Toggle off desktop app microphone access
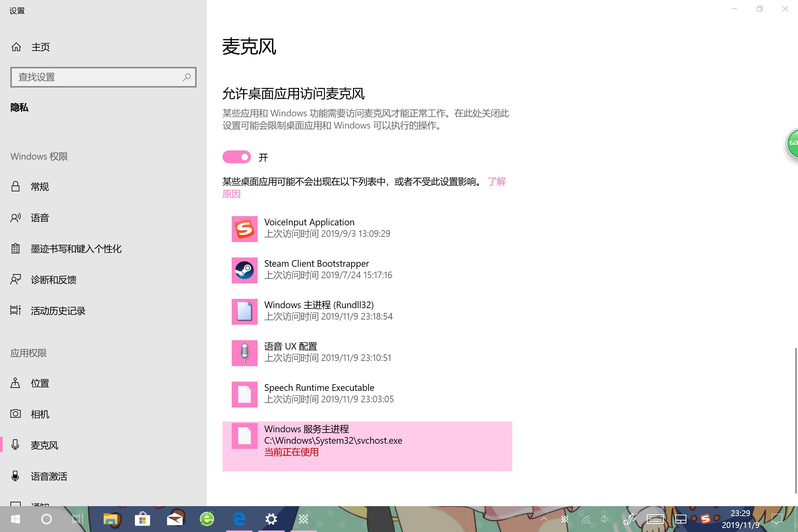 pos(237,157)
